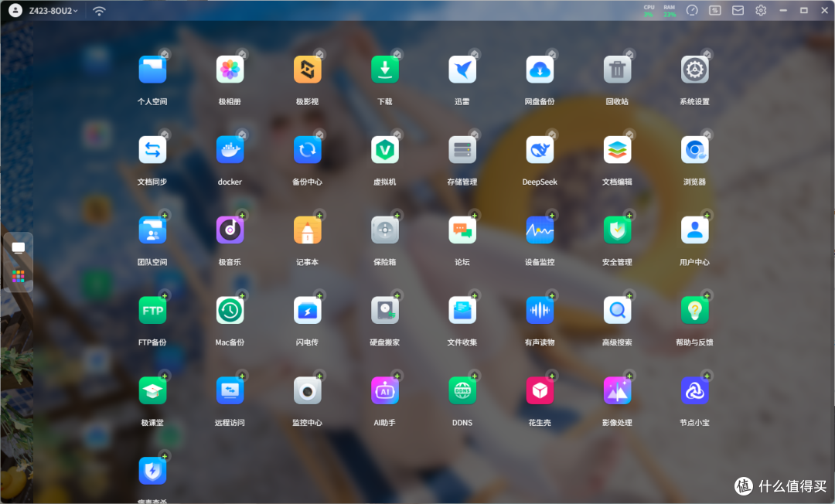The width and height of the screenshot is (835, 504).
Task: Open the 监控中心 surveillance app
Action: coord(307,391)
